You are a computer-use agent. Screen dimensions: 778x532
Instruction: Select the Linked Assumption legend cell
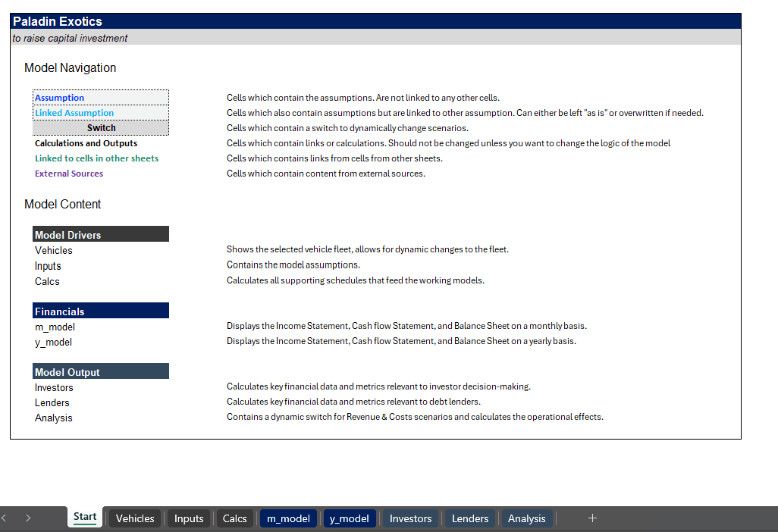click(101, 113)
